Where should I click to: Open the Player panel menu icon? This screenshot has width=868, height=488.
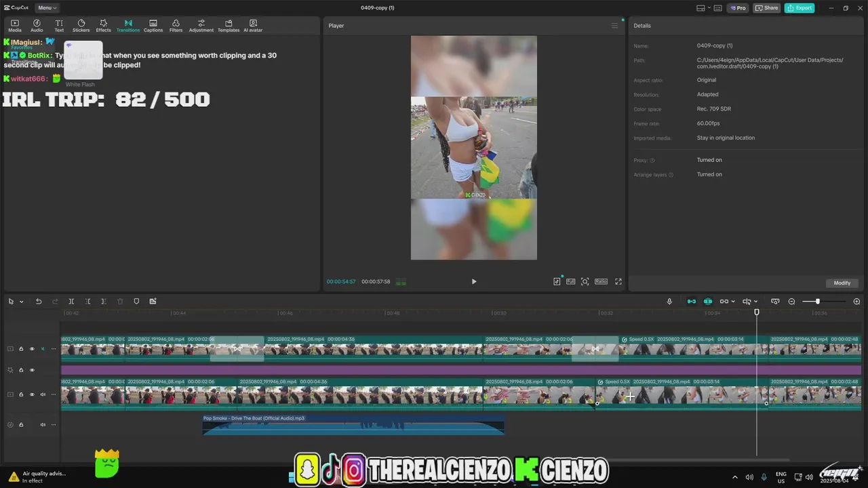tap(614, 26)
